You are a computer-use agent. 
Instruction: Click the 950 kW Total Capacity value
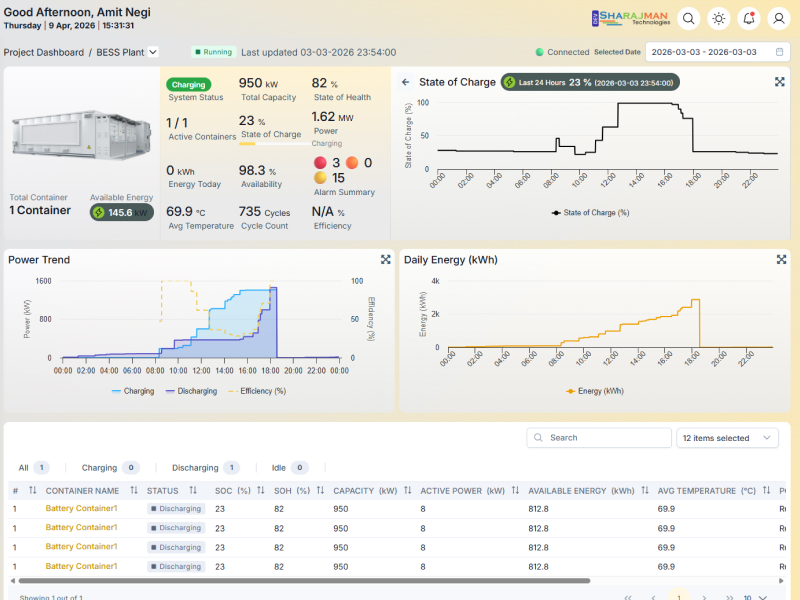tap(259, 83)
